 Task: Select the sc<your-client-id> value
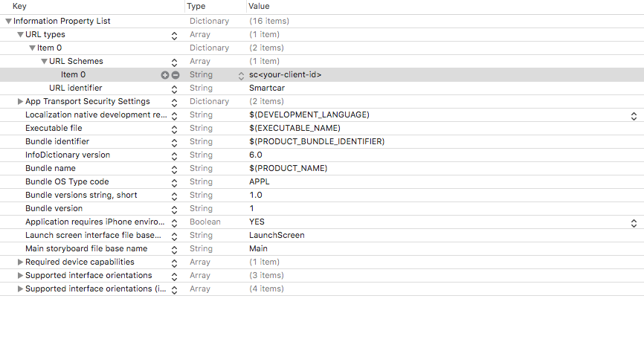coord(285,75)
